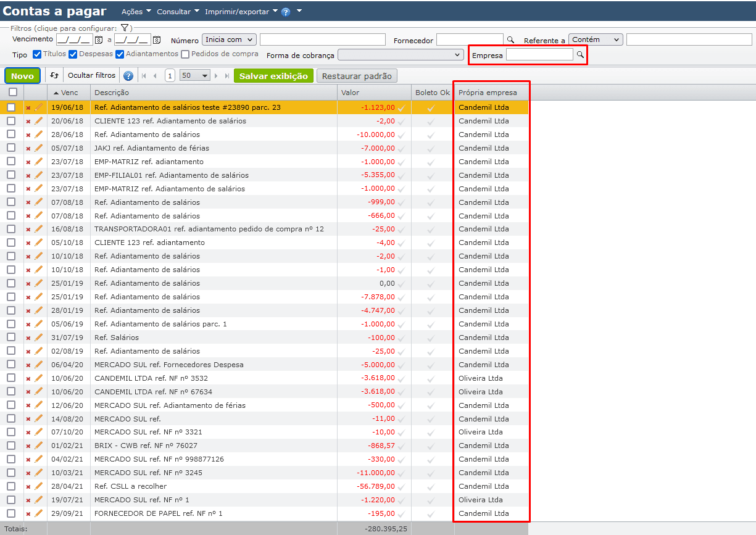Image resolution: width=756 pixels, height=535 pixels.
Task: Select checkbox for MERCADO SUL ref. Fornecedores Despesa
Action: [11, 365]
